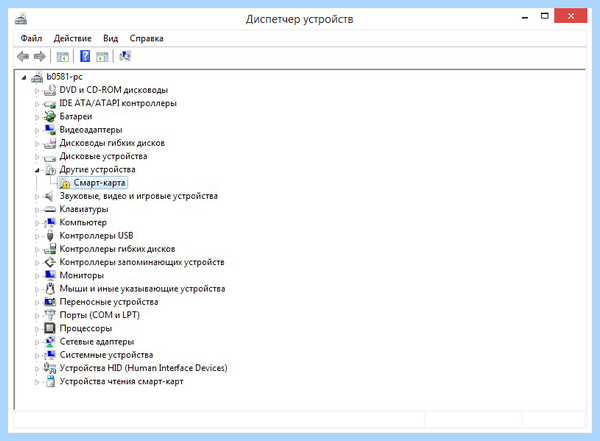Click the Видеоадаптеры display icon
This screenshot has width=600, height=441.
coord(50,130)
